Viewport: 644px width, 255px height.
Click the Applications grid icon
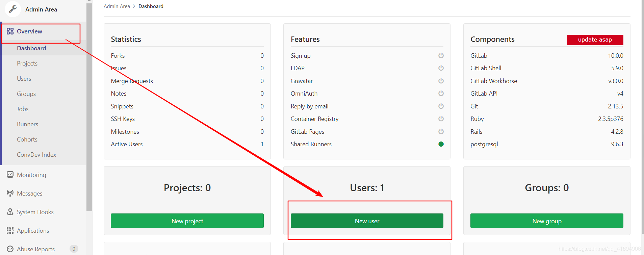pos(10,230)
